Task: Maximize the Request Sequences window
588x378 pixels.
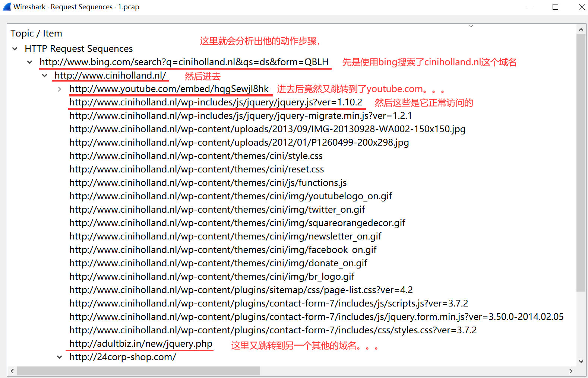Action: pyautogui.click(x=555, y=7)
